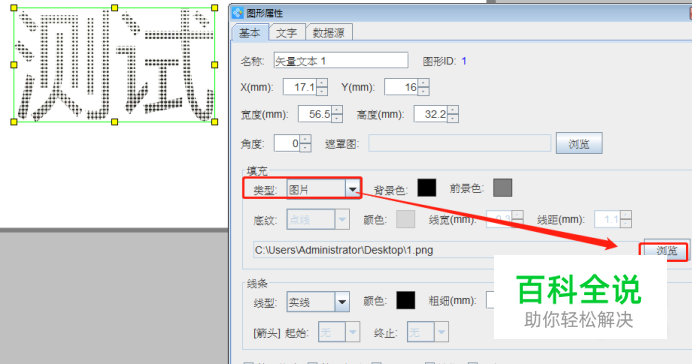Image resolution: width=692 pixels, height=364 pixels.
Task: Increase 高度 with the up arrow
Action: (x=453, y=110)
